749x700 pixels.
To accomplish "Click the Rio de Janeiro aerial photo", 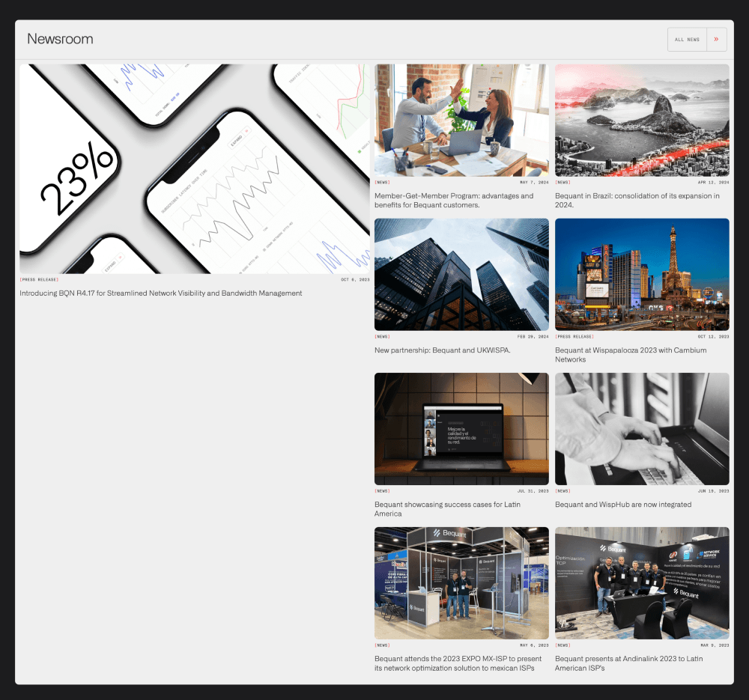I will point(642,121).
